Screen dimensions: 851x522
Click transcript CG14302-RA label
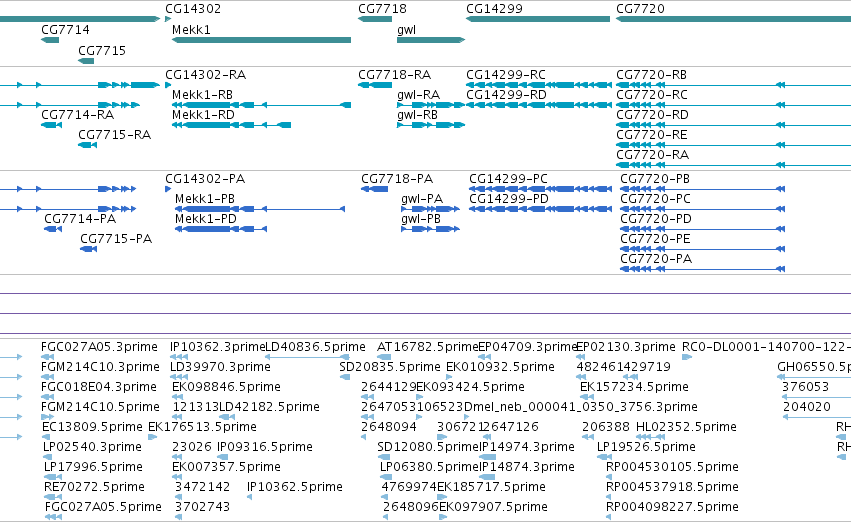(205, 75)
